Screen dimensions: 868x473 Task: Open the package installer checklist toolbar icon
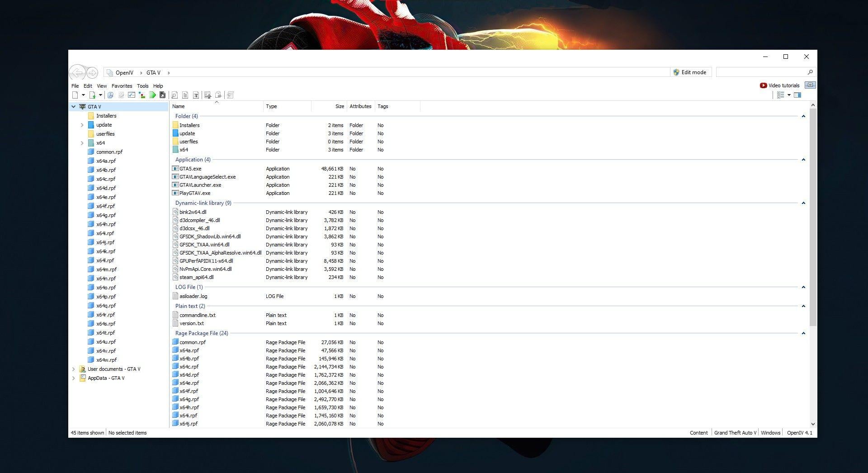(208, 95)
